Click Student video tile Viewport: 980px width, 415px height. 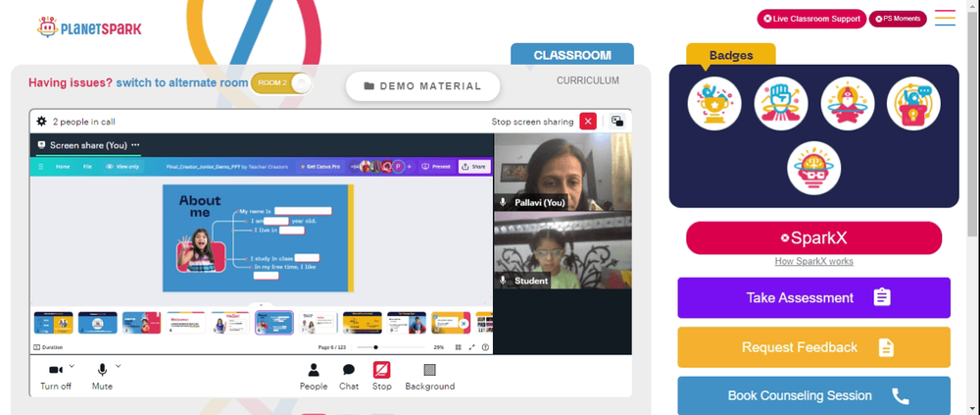tap(563, 250)
